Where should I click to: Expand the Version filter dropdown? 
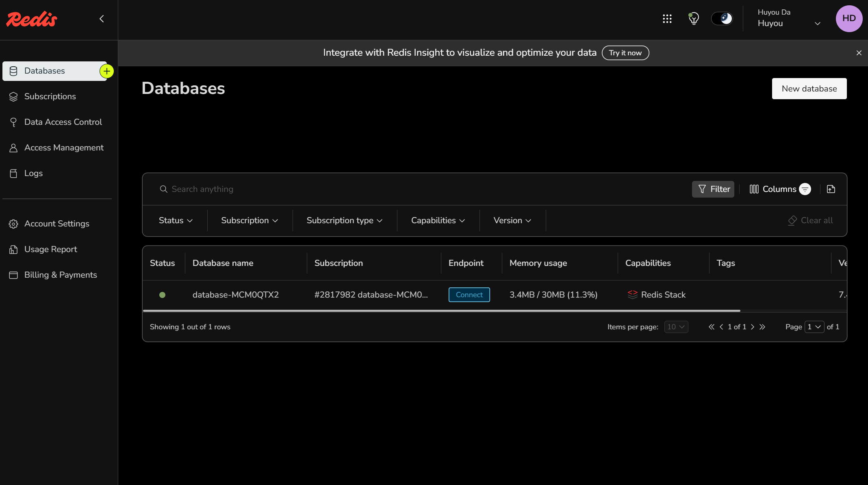point(512,220)
